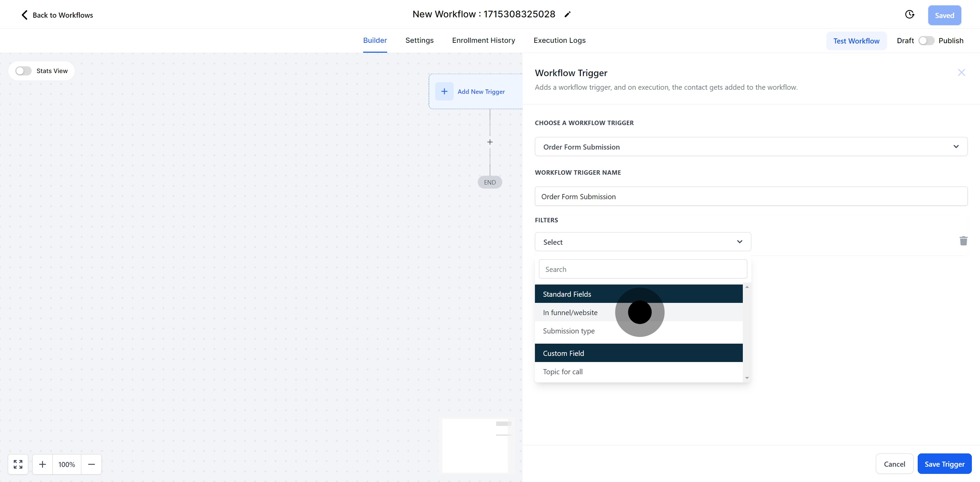Zoom in the canvas with plus icon
Viewport: 980px width, 482px height.
43,464
